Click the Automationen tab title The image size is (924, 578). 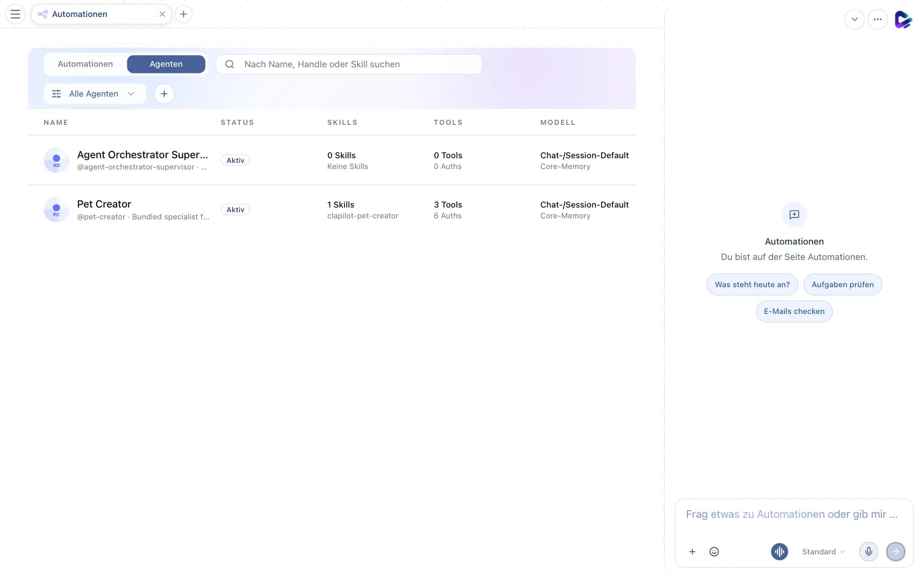click(x=80, y=14)
